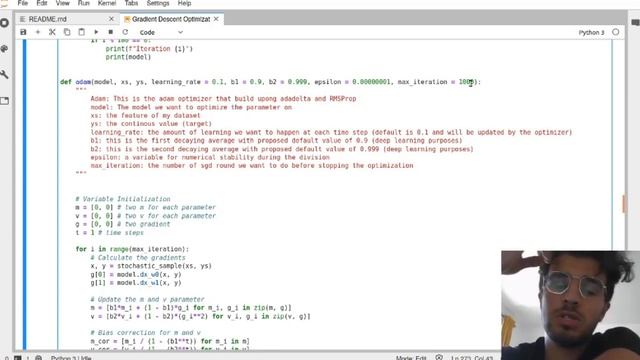
Task: Click docstring line starting 'b2: this is the second'
Action: (282, 149)
